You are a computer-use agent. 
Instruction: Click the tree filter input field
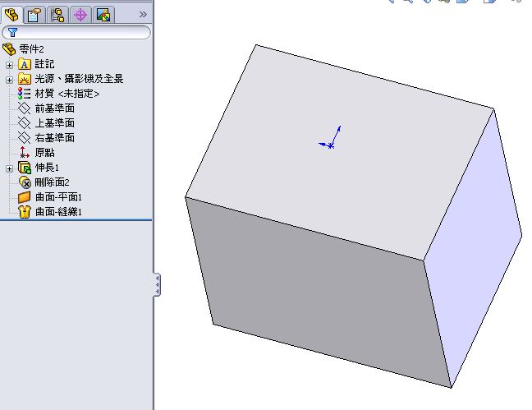[x=76, y=32]
